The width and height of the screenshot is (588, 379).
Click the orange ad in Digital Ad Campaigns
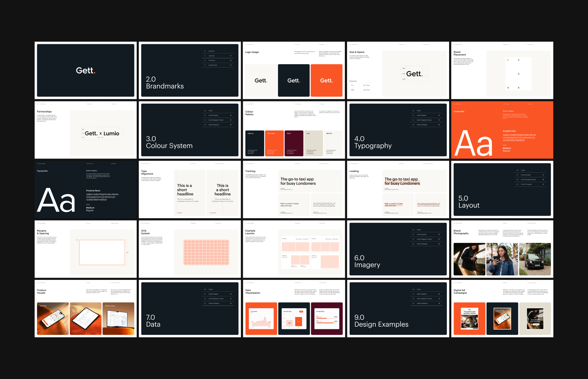pos(469,319)
